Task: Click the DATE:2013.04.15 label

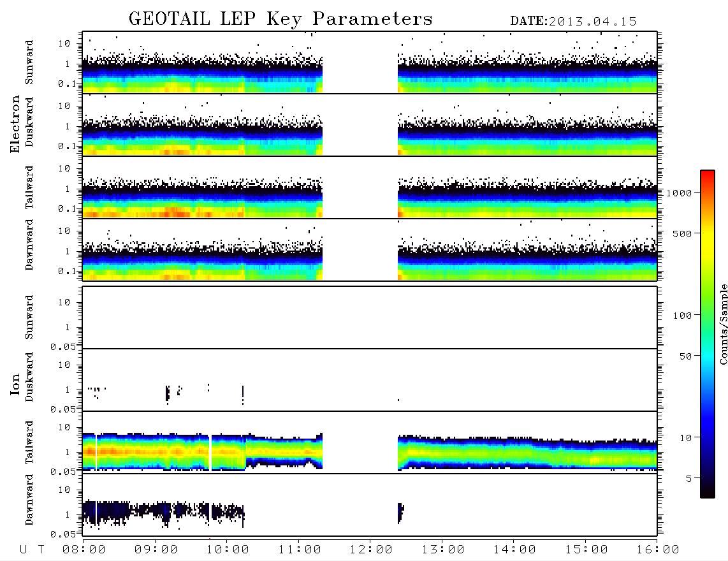Action: pyautogui.click(x=573, y=22)
